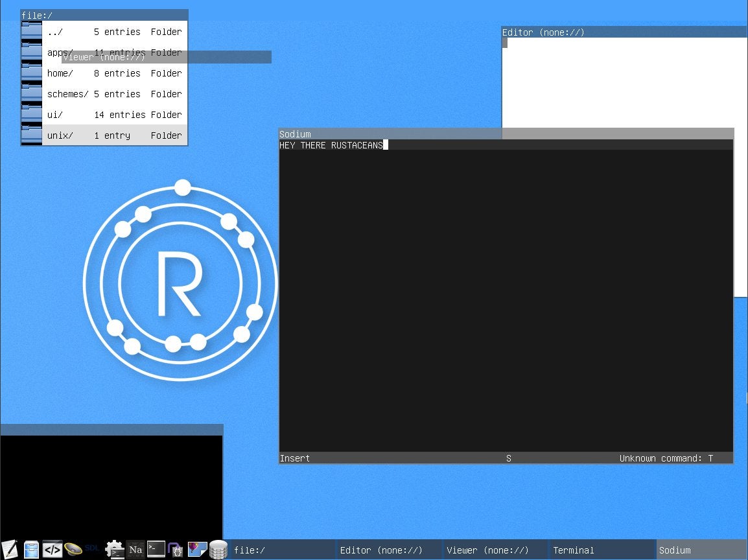
Task: Open the text editor pencil icon
Action: (10, 550)
